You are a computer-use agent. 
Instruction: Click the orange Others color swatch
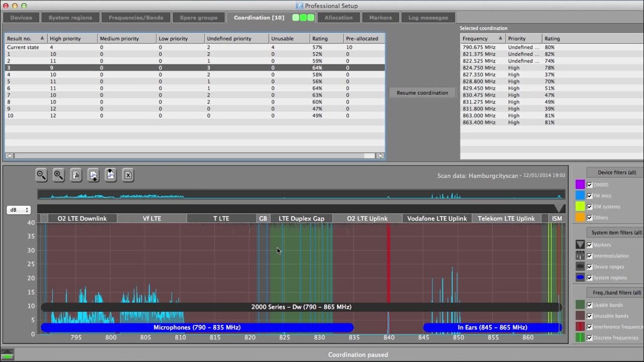[580, 218]
